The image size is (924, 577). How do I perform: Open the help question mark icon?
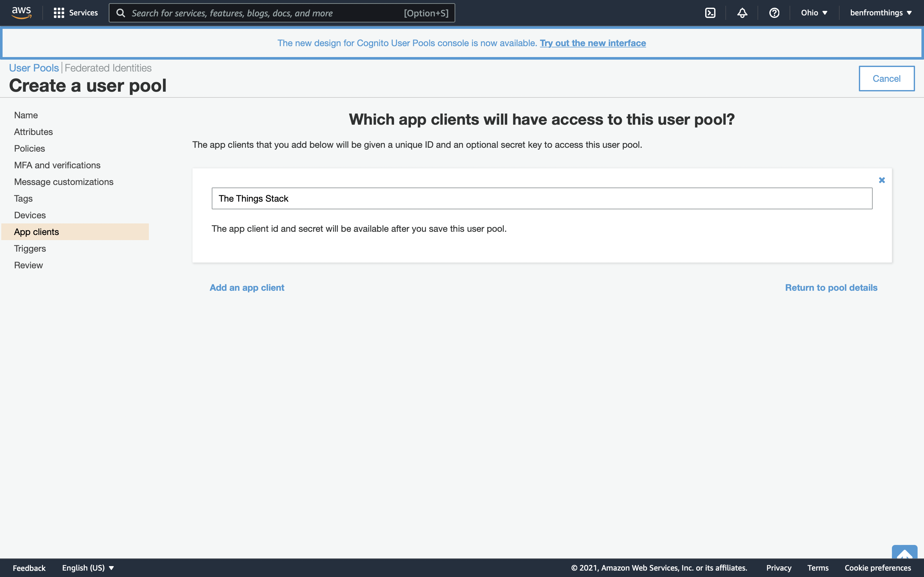[774, 13]
